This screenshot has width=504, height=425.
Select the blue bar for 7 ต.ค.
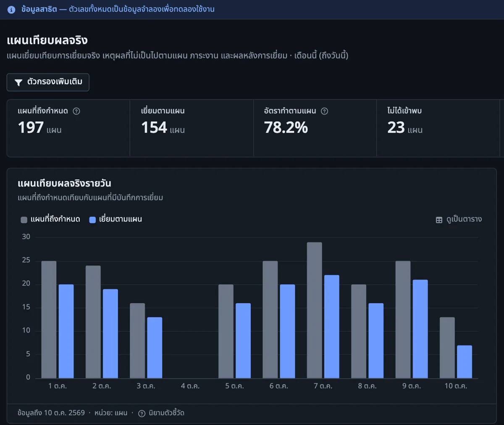[332, 327]
